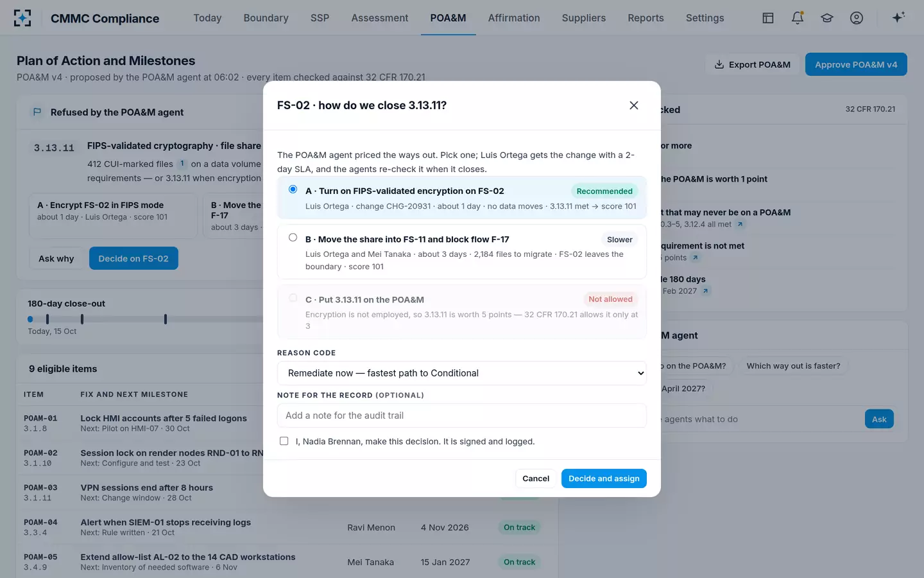Approve POA&M v4
Screen dimensions: 924x578
[856, 64]
